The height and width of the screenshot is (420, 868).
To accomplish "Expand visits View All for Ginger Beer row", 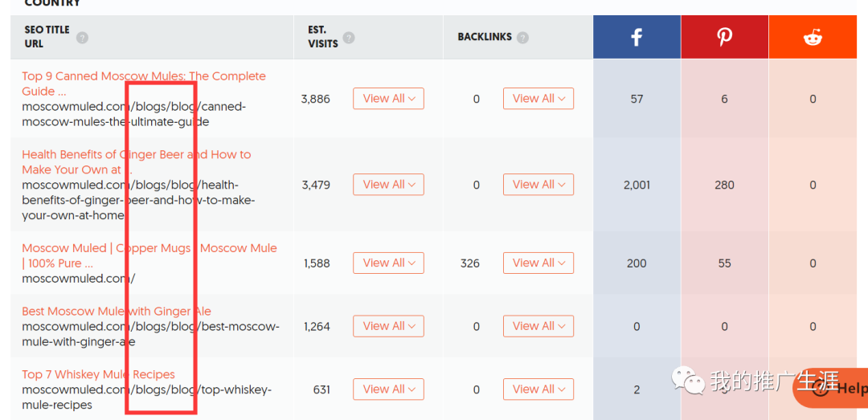I will click(x=389, y=184).
